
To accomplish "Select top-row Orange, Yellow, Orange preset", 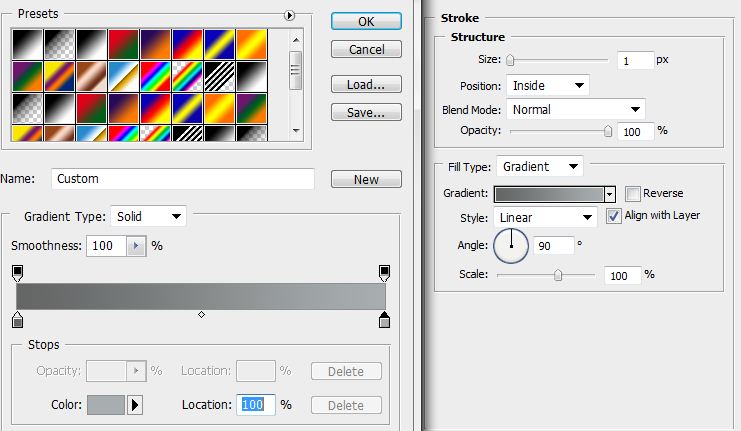I will tap(251, 44).
